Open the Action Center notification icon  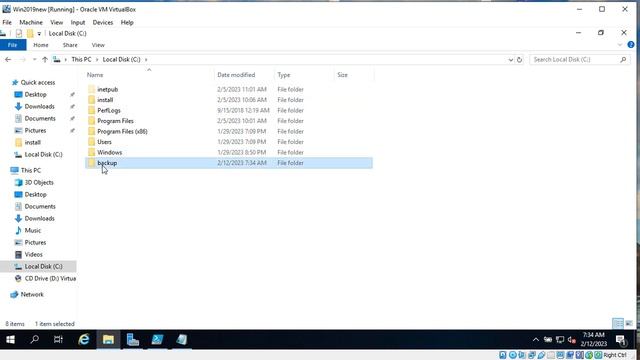[x=621, y=340]
